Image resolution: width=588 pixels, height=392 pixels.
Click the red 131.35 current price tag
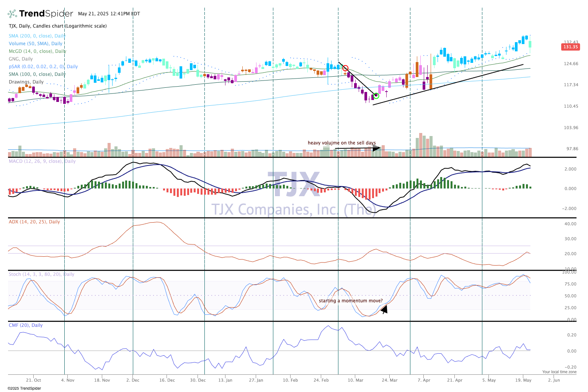tap(570, 47)
